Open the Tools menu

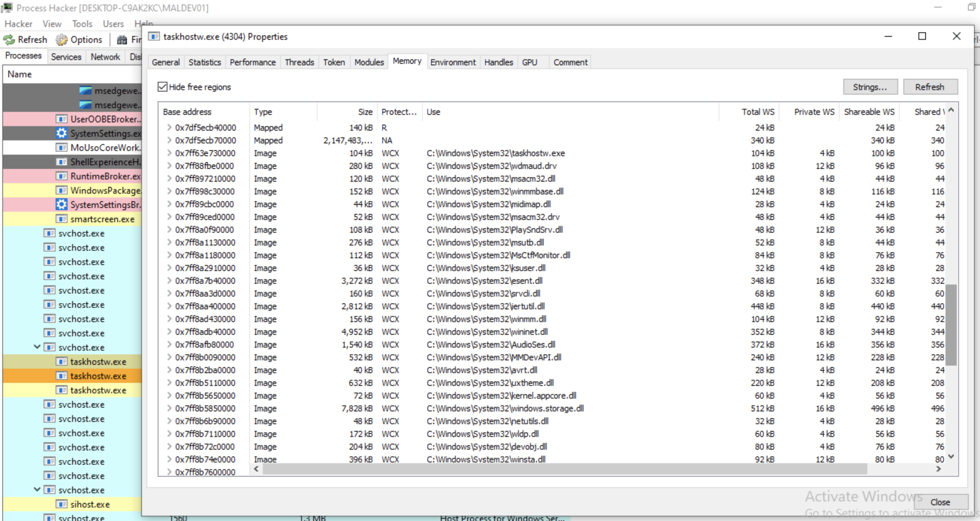point(82,24)
